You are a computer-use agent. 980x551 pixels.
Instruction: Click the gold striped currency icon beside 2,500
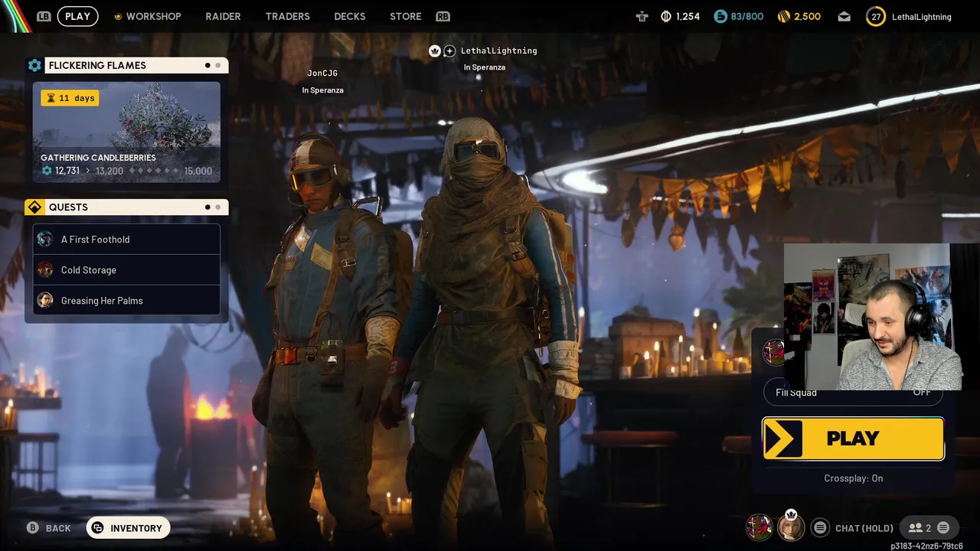pos(783,16)
